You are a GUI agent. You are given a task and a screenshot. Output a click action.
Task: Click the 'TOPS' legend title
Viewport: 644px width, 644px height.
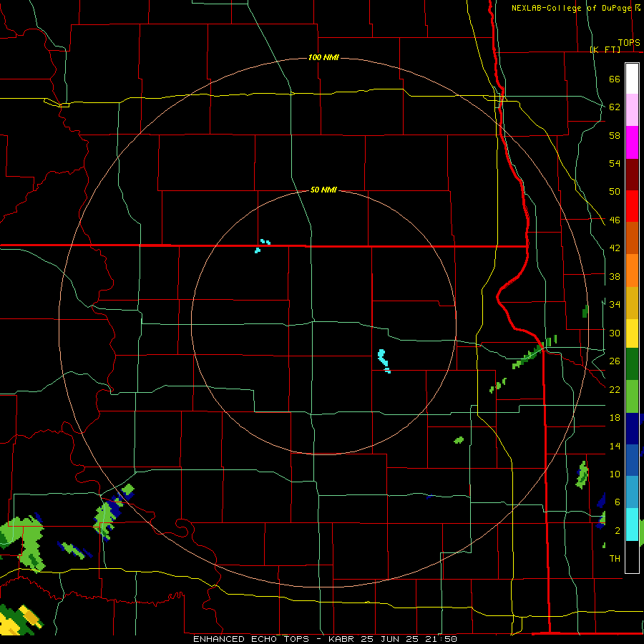pos(629,43)
